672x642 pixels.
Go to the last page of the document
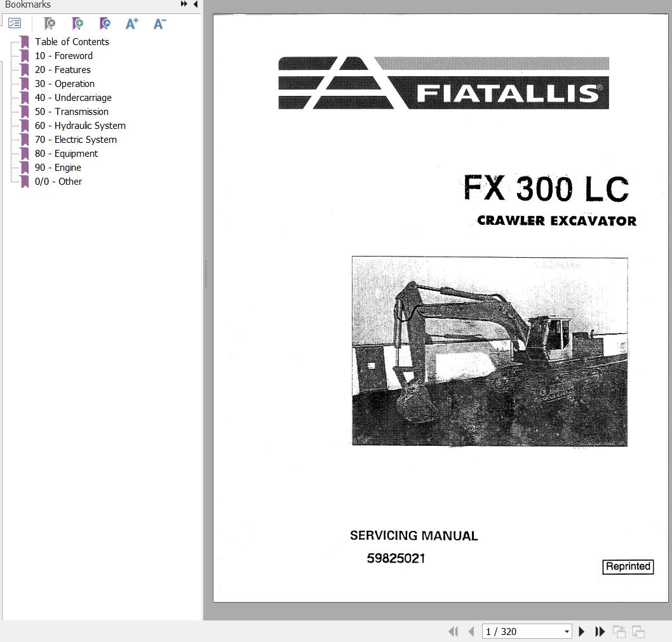[600, 631]
